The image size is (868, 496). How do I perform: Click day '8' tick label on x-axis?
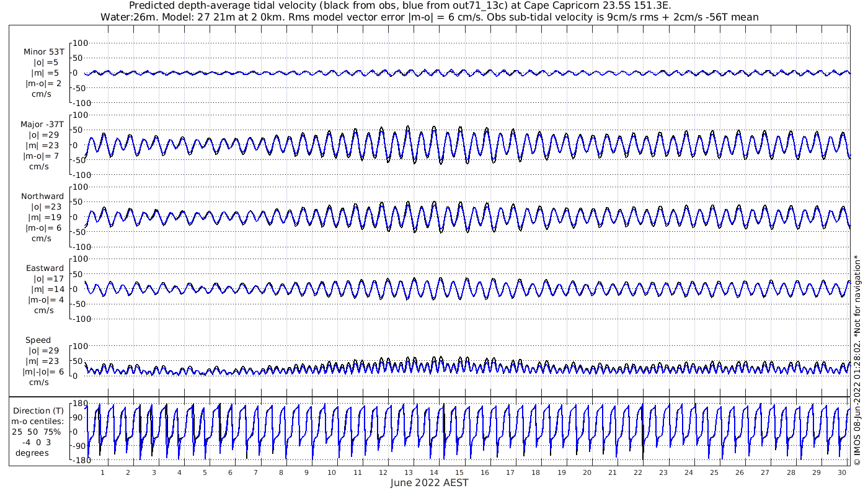[281, 472]
